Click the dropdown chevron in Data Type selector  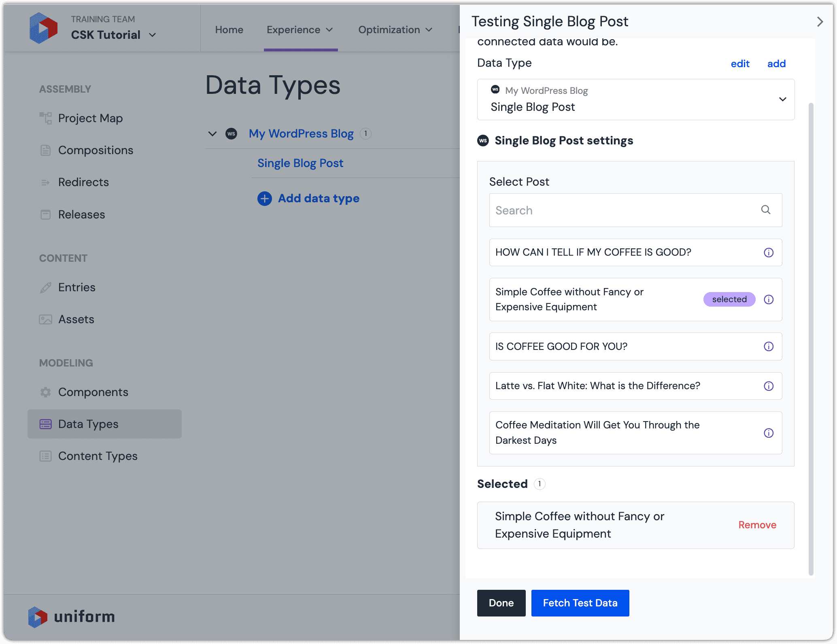(783, 100)
